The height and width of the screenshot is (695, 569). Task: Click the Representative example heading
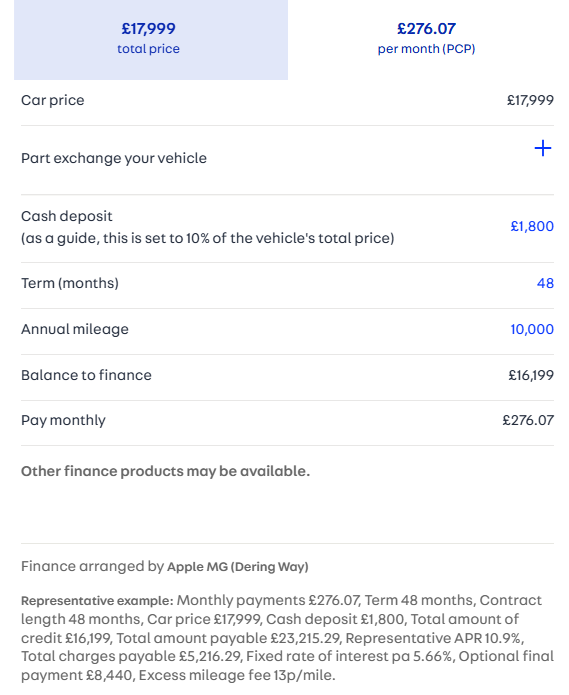point(97,601)
